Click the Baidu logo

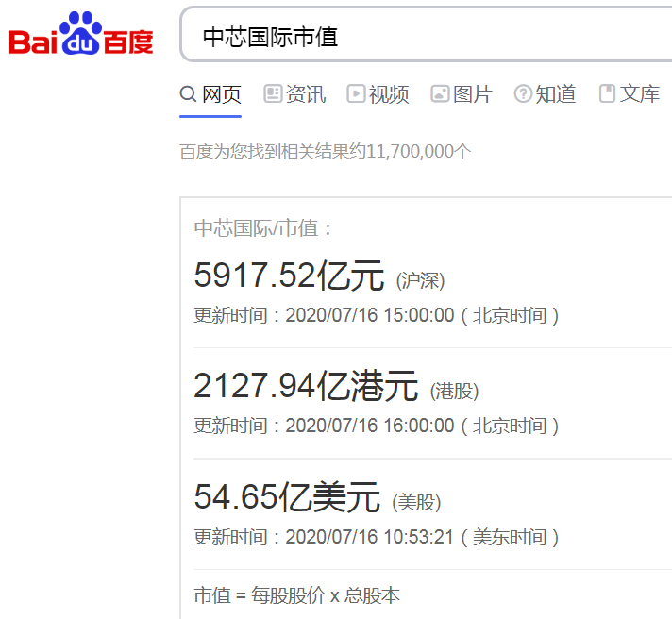coord(81,33)
